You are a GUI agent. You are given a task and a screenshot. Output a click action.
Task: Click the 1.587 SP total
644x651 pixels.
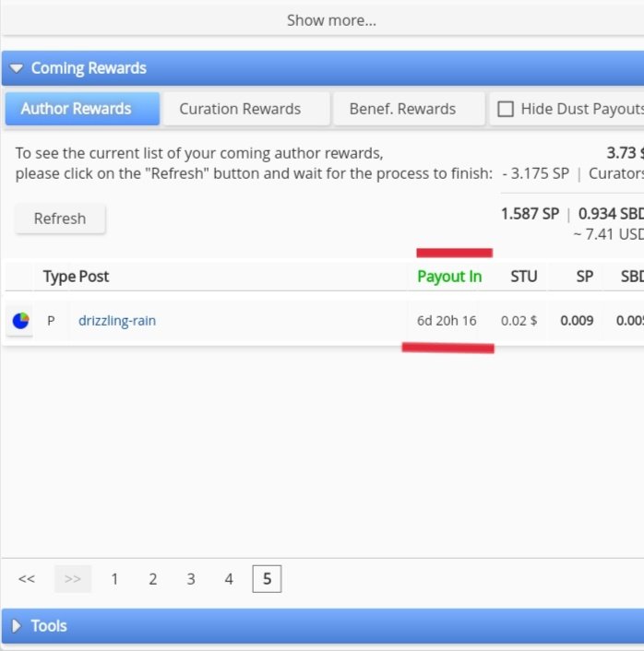coord(531,214)
